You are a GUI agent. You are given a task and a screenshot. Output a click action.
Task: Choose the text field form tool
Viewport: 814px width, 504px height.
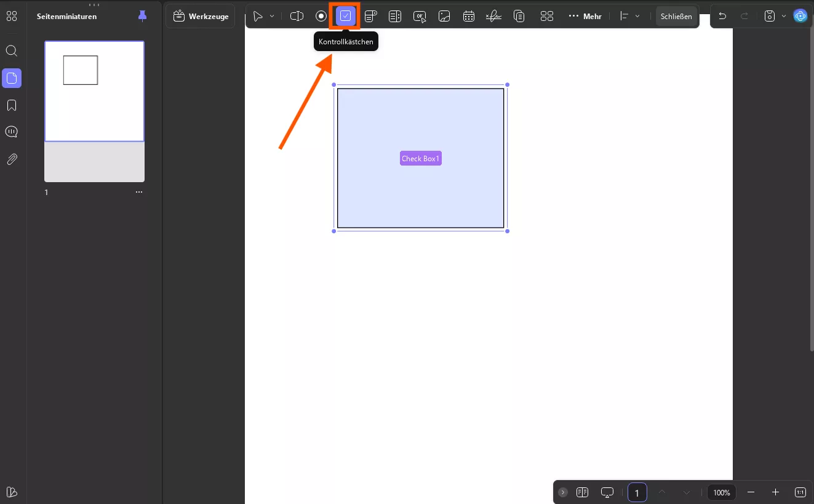297,17
